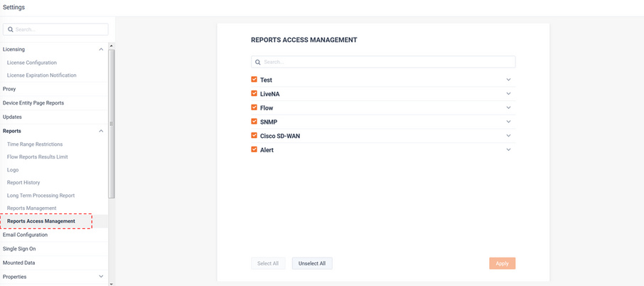The height and width of the screenshot is (286, 644).
Task: Open Reports Management
Action: click(31, 208)
